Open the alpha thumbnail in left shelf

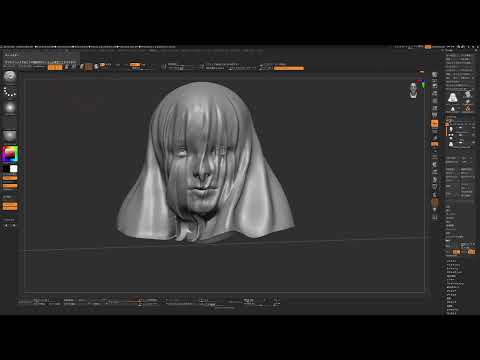10,108
